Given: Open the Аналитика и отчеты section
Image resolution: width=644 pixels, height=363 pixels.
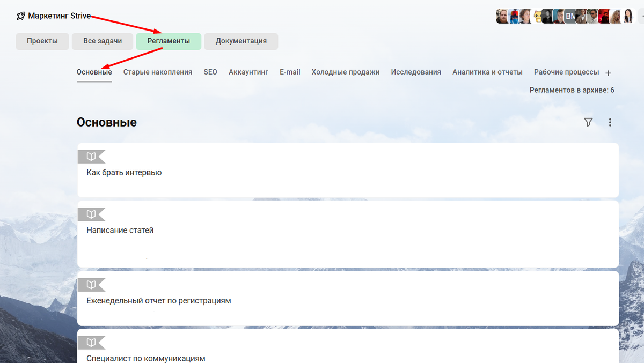Looking at the screenshot, I should [x=487, y=72].
